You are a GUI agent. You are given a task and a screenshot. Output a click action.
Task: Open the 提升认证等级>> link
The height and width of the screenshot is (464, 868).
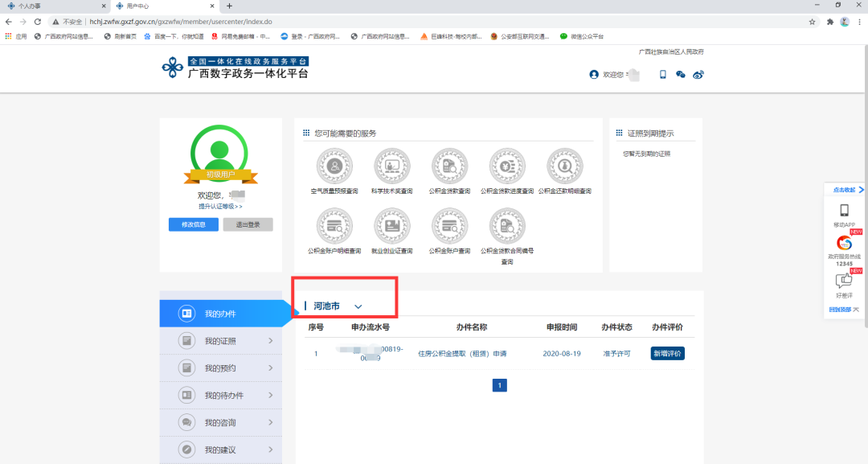point(220,207)
